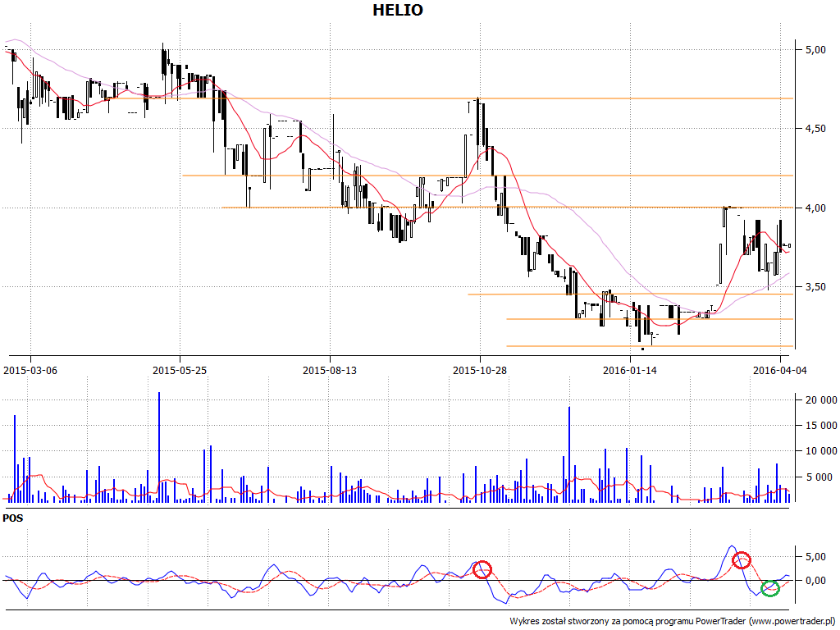Select the 2015-10-28 date label
840x630 pixels.
click(479, 370)
